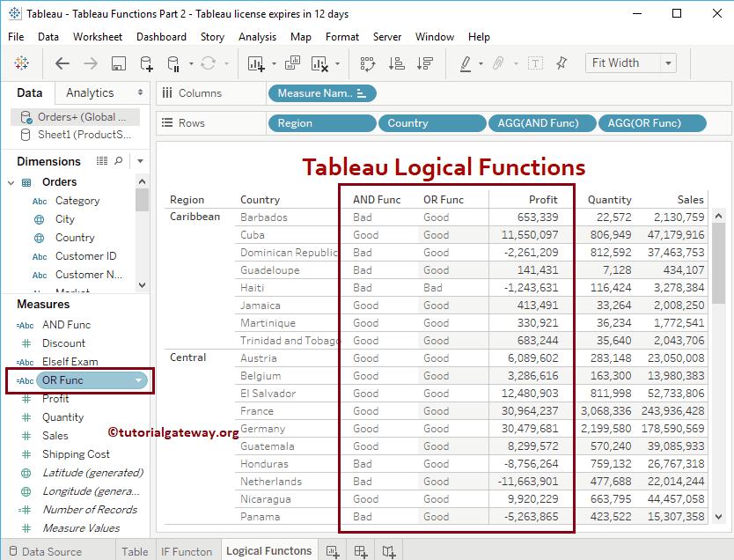The width and height of the screenshot is (734, 560).
Task: Add a New Data Source from the toolbar
Action: [x=147, y=63]
